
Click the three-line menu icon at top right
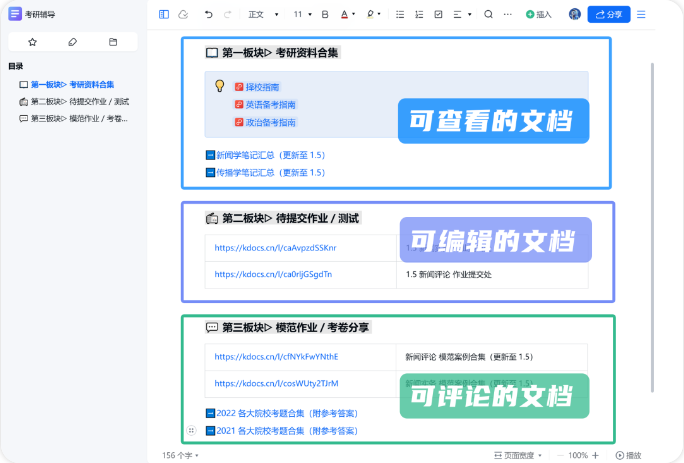coord(641,15)
